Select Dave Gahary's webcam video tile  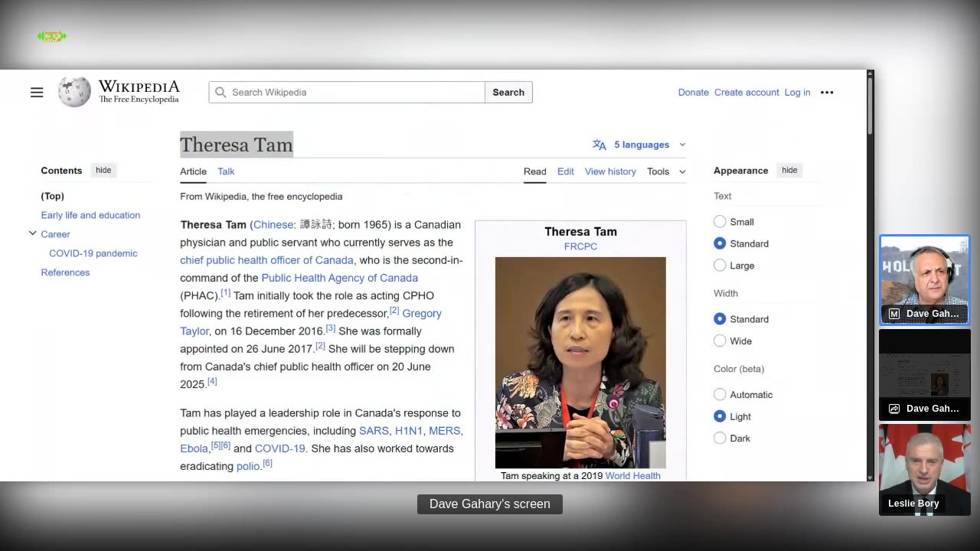click(x=924, y=280)
